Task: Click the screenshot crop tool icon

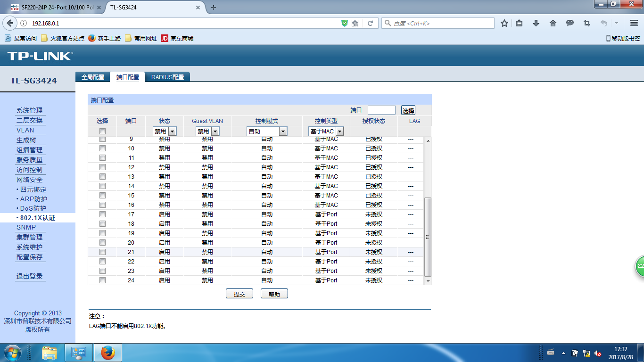Action: click(587, 23)
